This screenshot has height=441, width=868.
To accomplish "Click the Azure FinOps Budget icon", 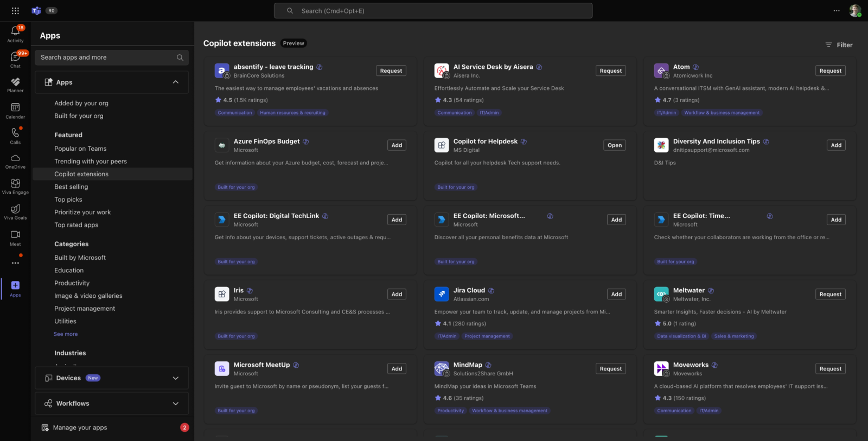I will tap(222, 145).
